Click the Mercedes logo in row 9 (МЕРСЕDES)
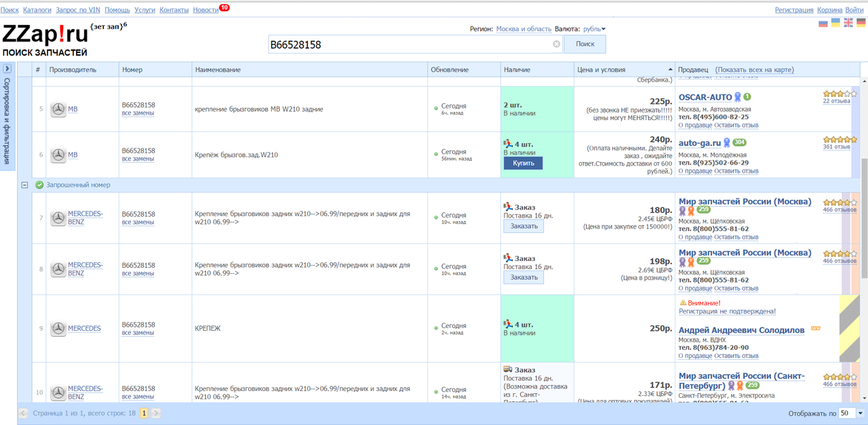 pyautogui.click(x=58, y=328)
